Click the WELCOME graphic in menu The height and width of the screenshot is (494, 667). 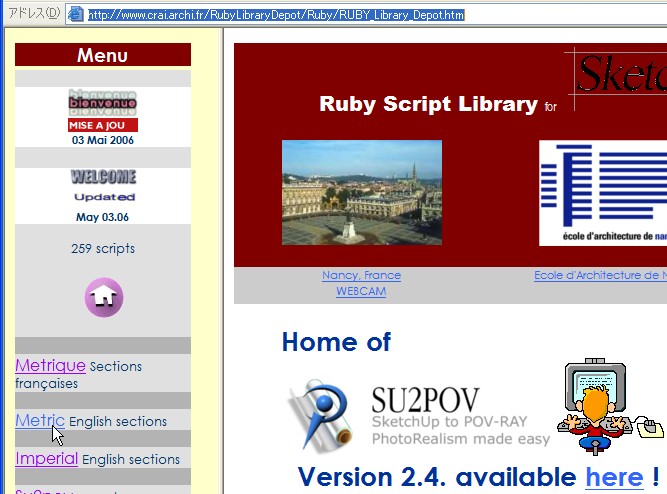(103, 177)
